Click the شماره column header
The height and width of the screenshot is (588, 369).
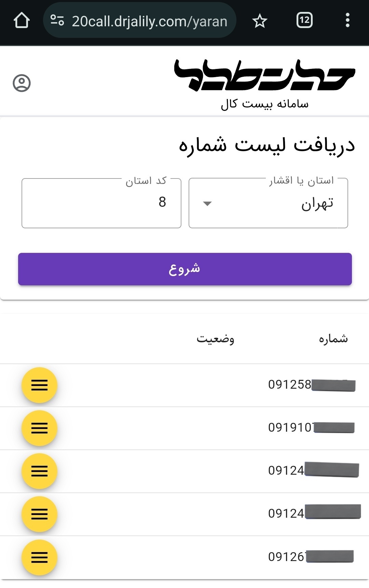(x=333, y=339)
